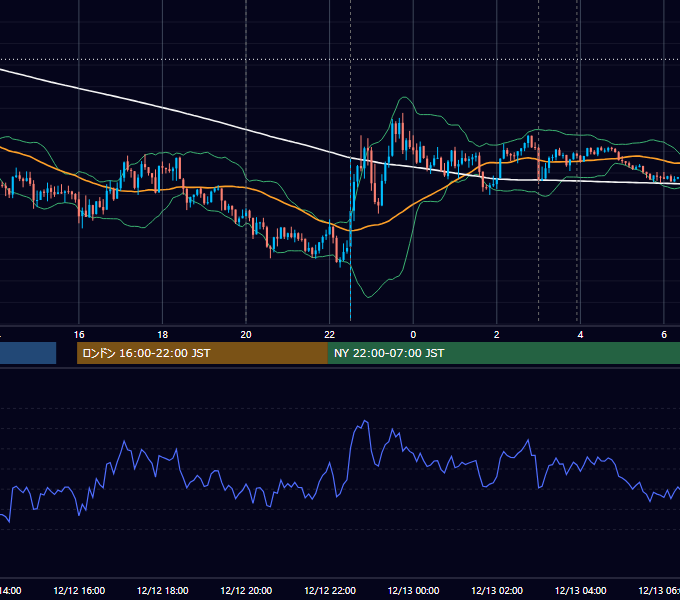The width and height of the screenshot is (680, 600).
Task: Click the 0 hour label on price chart
Action: [x=413, y=335]
